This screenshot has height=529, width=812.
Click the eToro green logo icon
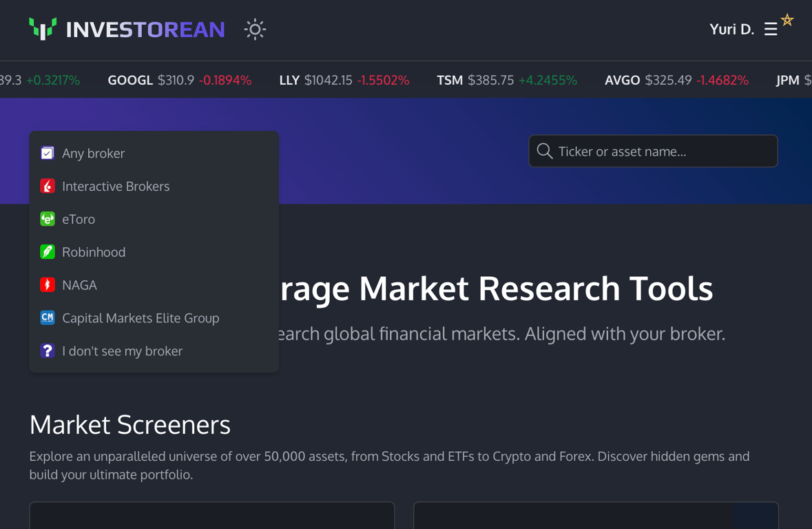click(x=47, y=218)
